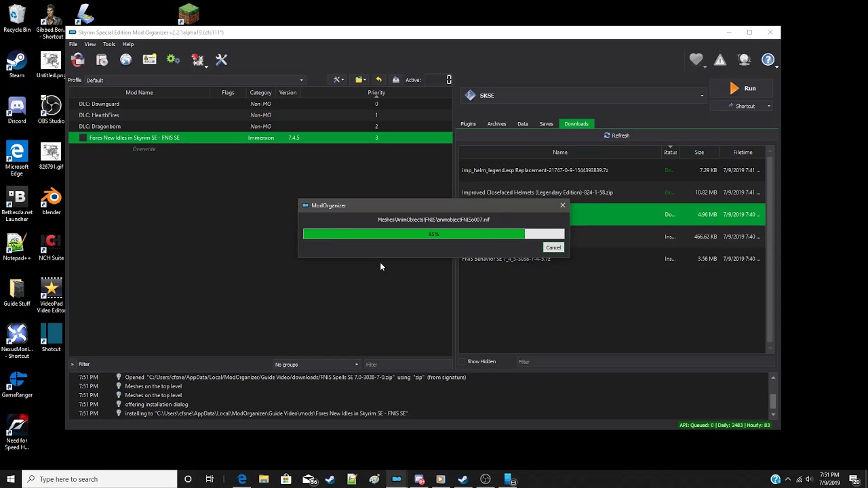The width and height of the screenshot is (868, 488).
Task: Open Task View on the taskbar
Action: (210, 479)
